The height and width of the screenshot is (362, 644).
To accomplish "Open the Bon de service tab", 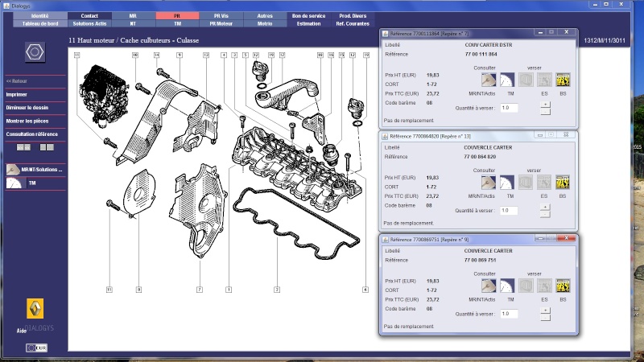I will (309, 15).
